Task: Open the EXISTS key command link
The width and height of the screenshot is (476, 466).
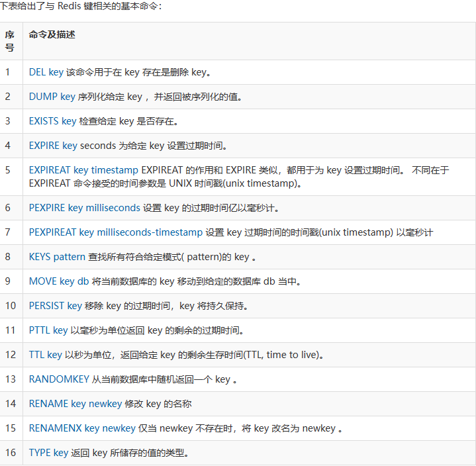Action: 52,121
